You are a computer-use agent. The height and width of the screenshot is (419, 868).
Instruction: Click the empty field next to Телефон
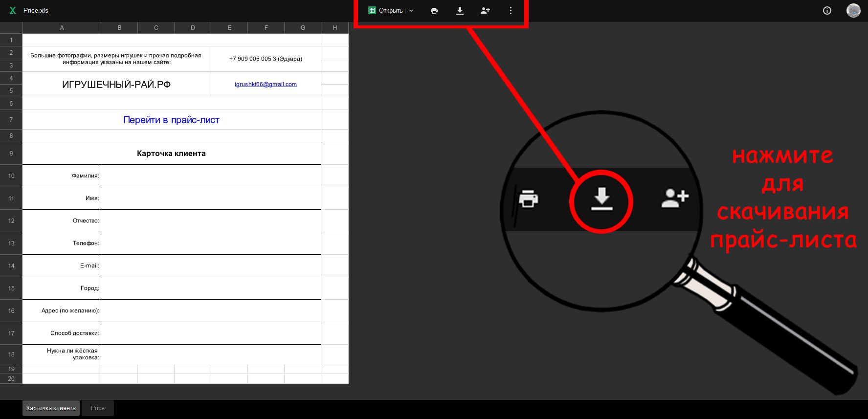[211, 243]
